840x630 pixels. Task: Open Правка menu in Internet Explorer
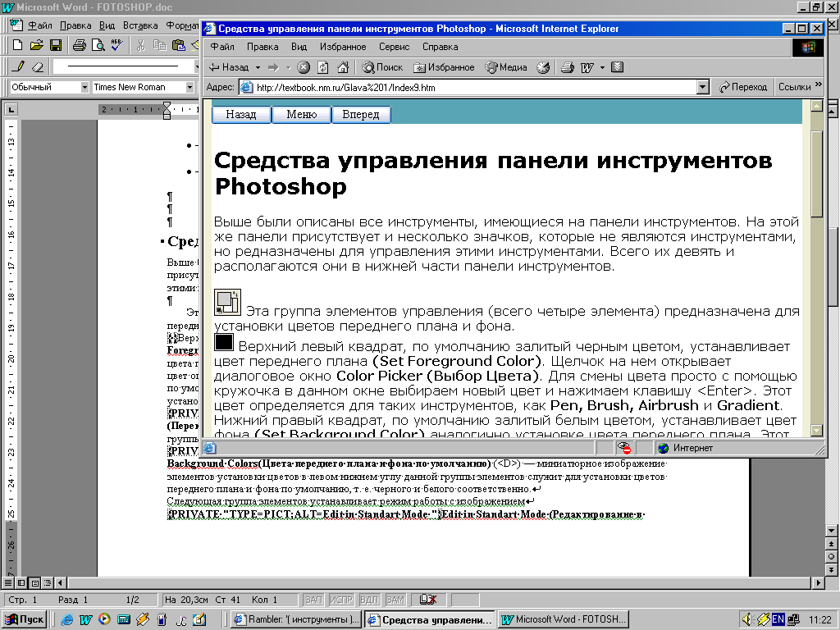pos(262,47)
